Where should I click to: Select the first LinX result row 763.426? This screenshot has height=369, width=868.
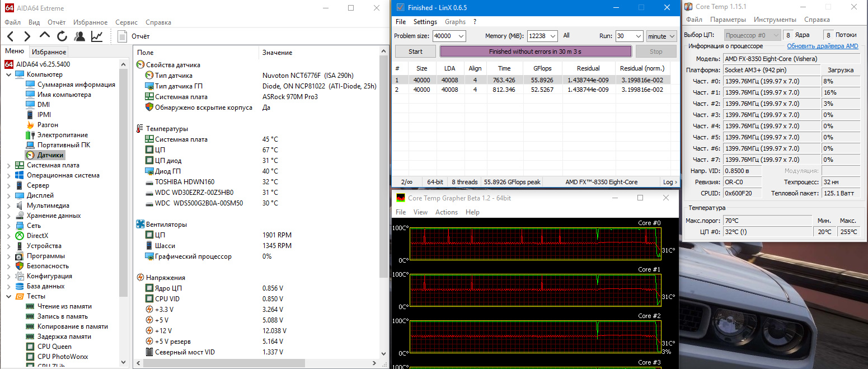tap(532, 80)
